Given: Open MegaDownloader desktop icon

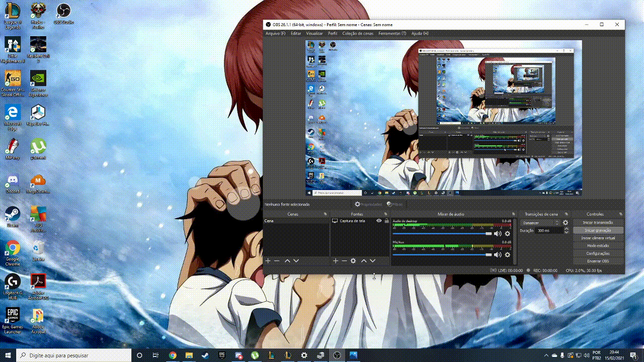Looking at the screenshot, I should pyautogui.click(x=38, y=184).
